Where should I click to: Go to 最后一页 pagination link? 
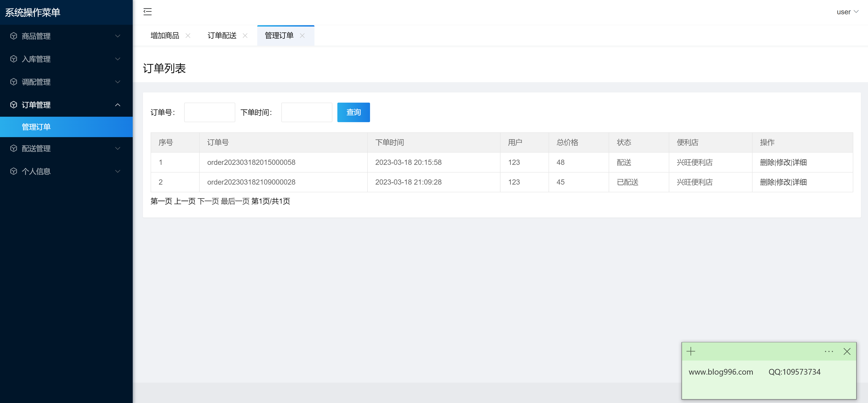235,201
